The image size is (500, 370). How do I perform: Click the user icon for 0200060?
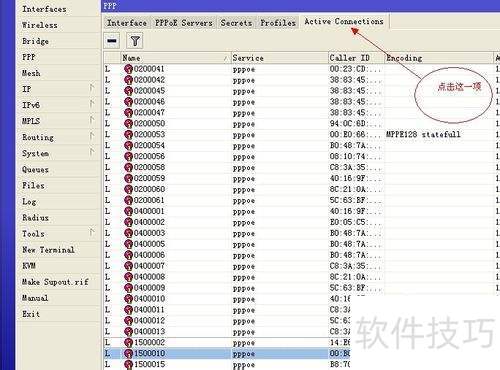click(x=128, y=189)
